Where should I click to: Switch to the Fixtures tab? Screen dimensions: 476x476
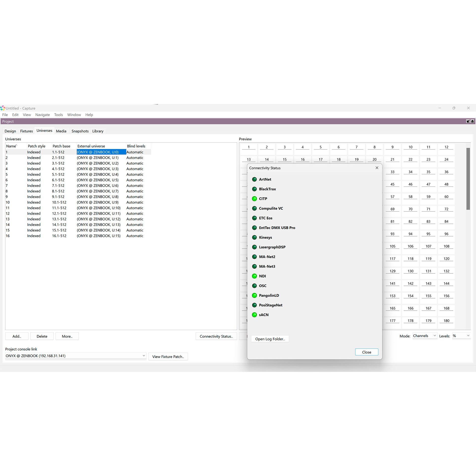(26, 131)
